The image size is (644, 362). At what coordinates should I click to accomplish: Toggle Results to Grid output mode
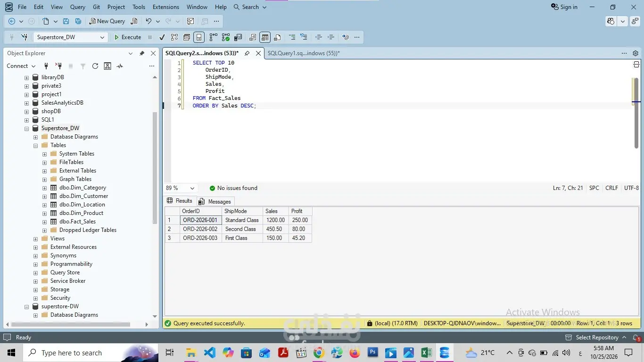pyautogui.click(x=265, y=37)
